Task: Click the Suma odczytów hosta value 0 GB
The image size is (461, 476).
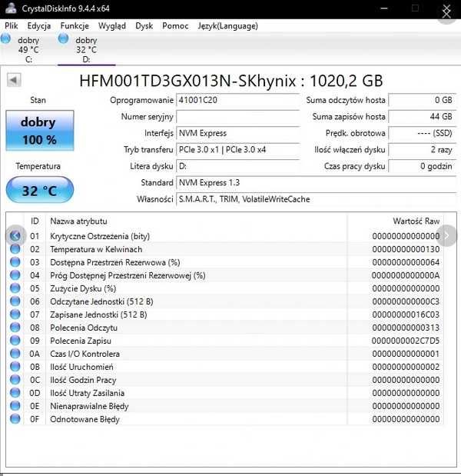Action: tap(422, 100)
